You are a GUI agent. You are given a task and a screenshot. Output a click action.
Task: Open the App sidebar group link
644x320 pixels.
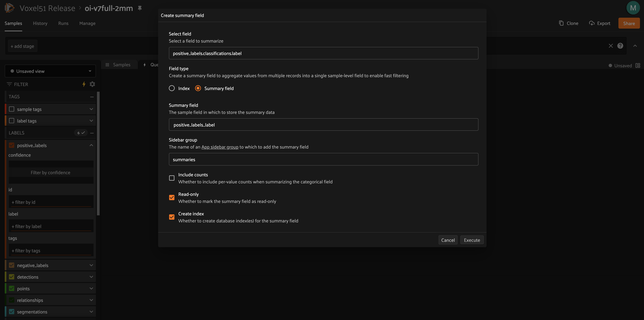coord(220,147)
